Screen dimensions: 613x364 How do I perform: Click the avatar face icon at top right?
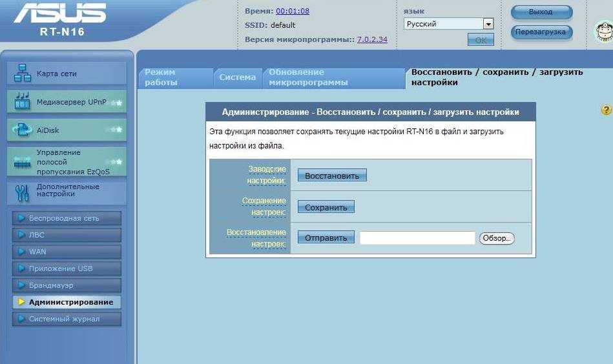(x=603, y=31)
